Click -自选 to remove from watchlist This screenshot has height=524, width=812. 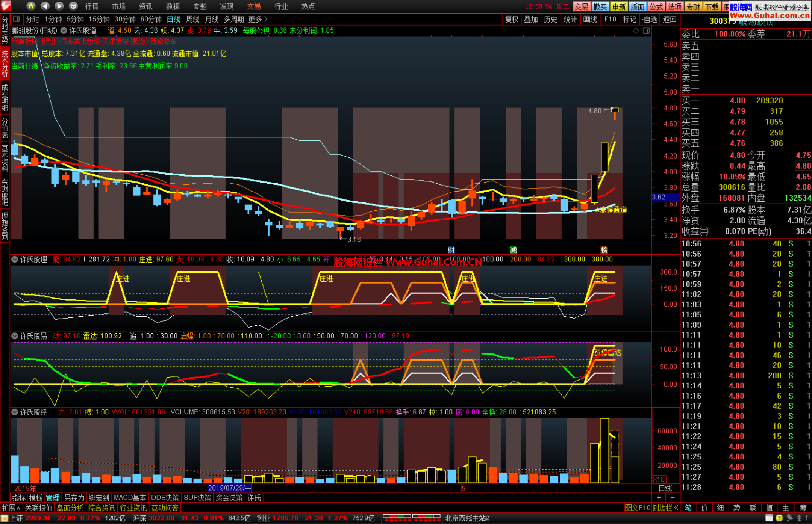(649, 19)
